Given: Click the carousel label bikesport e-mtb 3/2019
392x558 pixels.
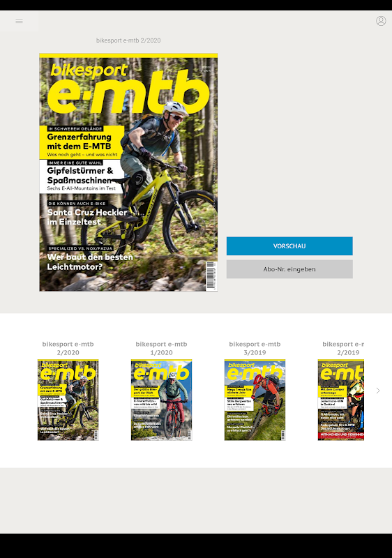Looking at the screenshot, I should (255, 348).
